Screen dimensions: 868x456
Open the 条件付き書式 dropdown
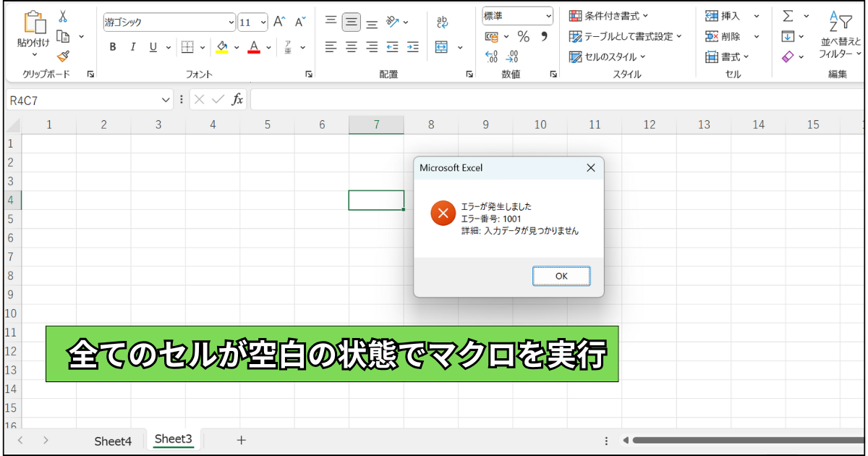point(608,15)
